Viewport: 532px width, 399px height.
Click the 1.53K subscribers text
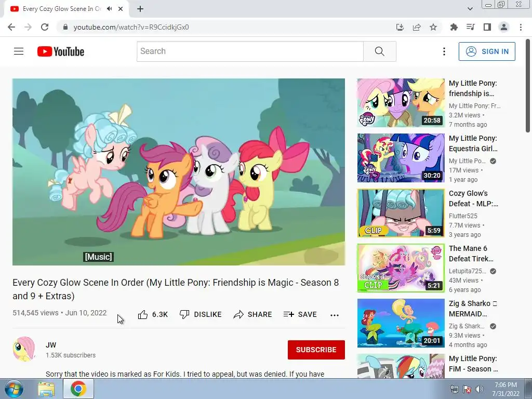click(71, 355)
